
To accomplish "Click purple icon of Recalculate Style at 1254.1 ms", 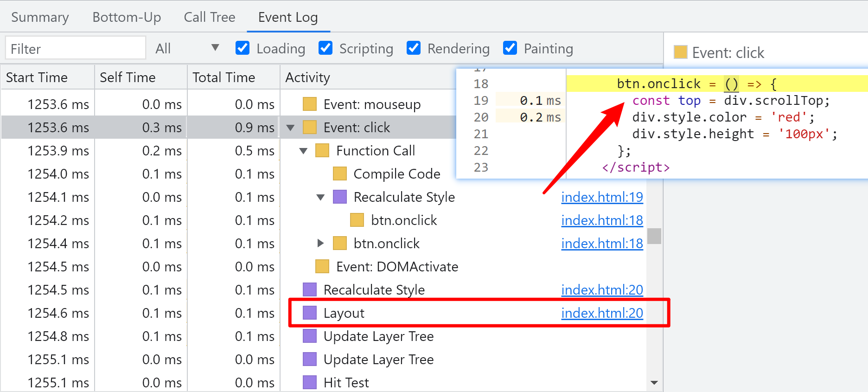I will (x=340, y=197).
